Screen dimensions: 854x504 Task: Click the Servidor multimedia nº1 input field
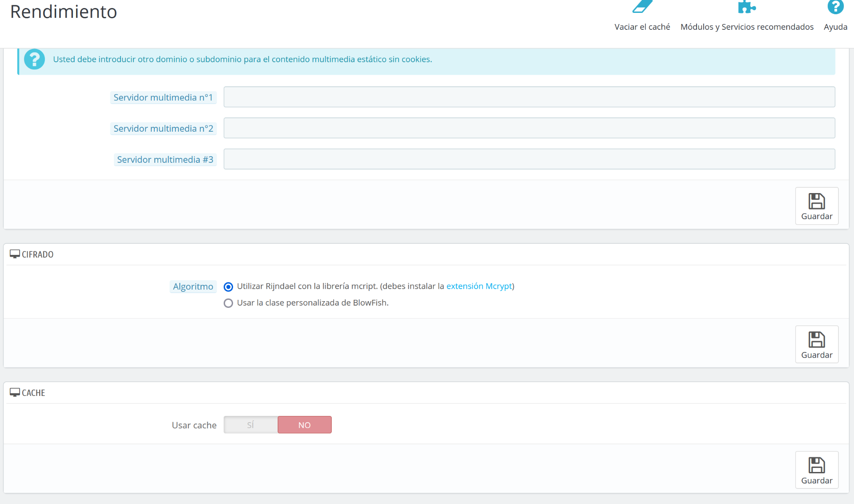tap(529, 97)
